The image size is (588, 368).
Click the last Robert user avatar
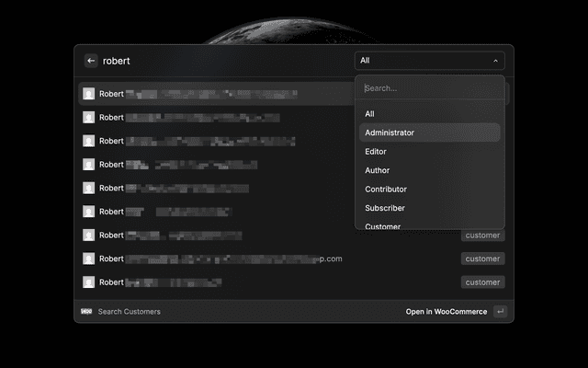coord(89,282)
